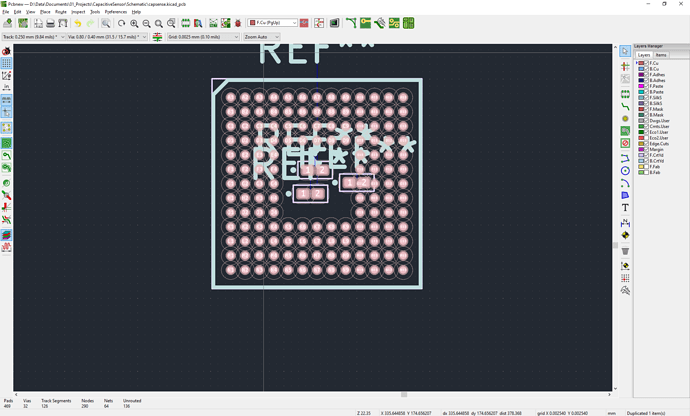Run Design Rules Check ladybug icon
The height and width of the screenshot is (416, 690).
pyautogui.click(x=238, y=23)
